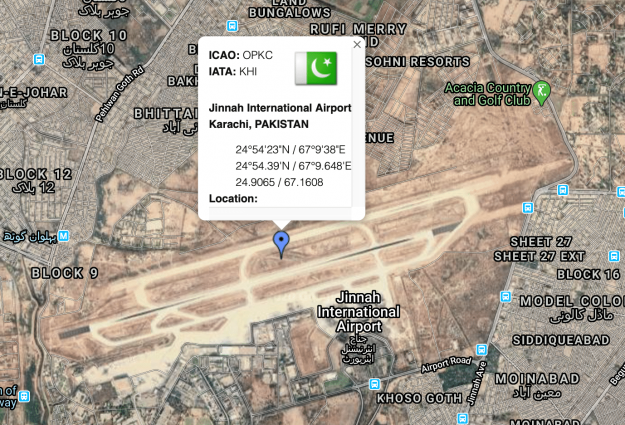Click the ICAO code OPKC text
The image size is (625, 425).
257,55
